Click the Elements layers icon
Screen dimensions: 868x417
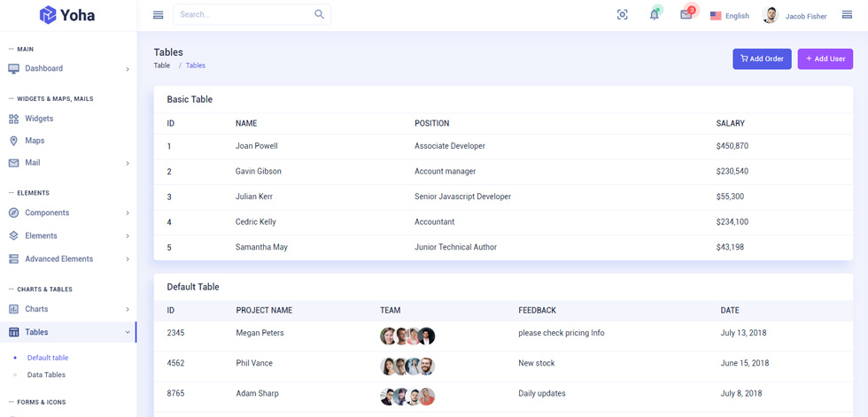(x=14, y=236)
